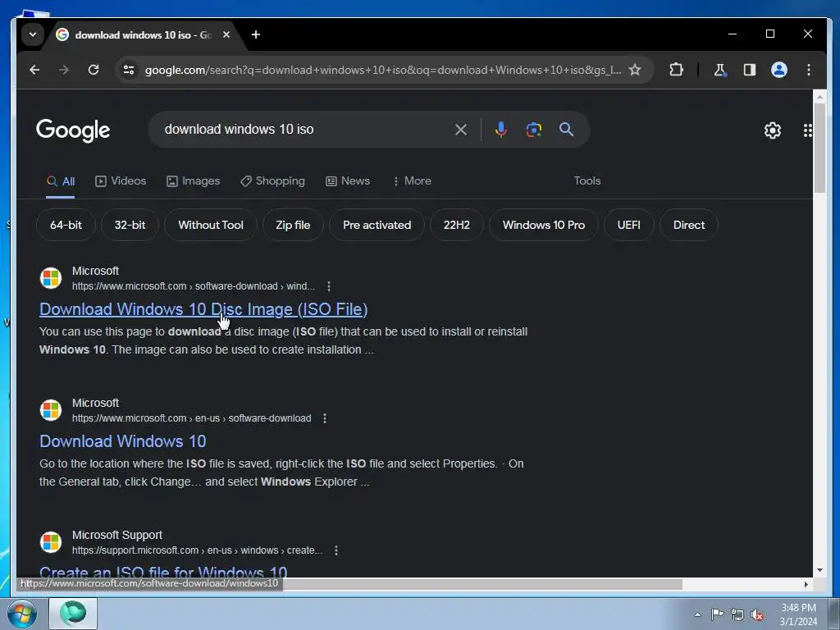Open the Windows Start menu
Viewport: 840px width, 630px height.
pyautogui.click(x=22, y=614)
